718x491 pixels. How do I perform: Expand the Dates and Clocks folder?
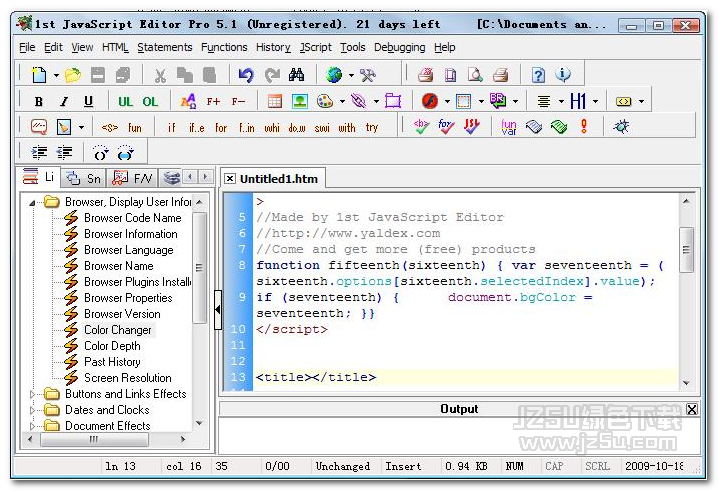pyautogui.click(x=32, y=410)
